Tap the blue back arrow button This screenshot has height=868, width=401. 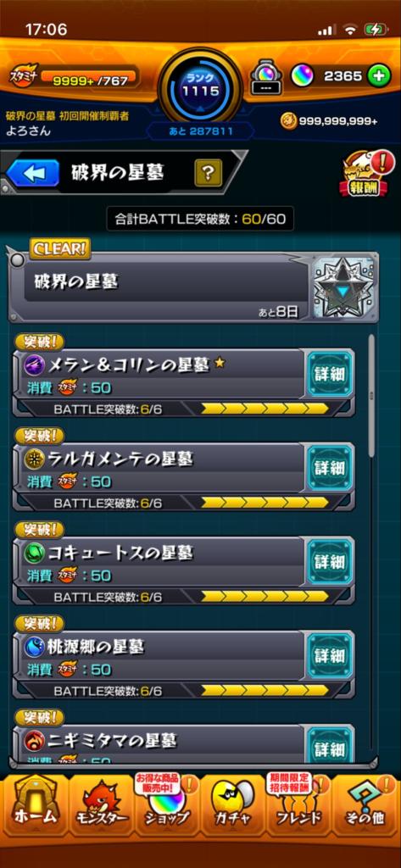click(33, 173)
